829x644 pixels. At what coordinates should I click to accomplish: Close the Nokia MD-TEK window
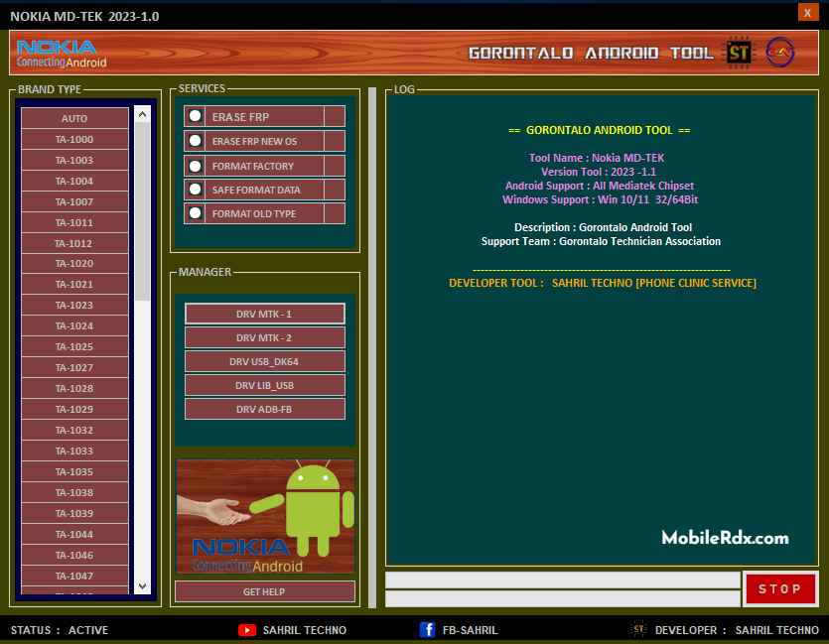click(x=807, y=13)
